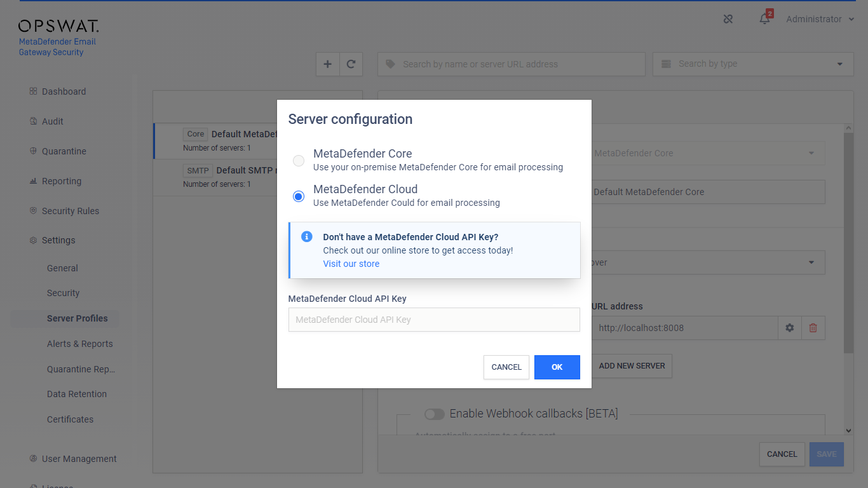Follow the Visit our store link
This screenshot has width=868, height=488.
click(351, 264)
